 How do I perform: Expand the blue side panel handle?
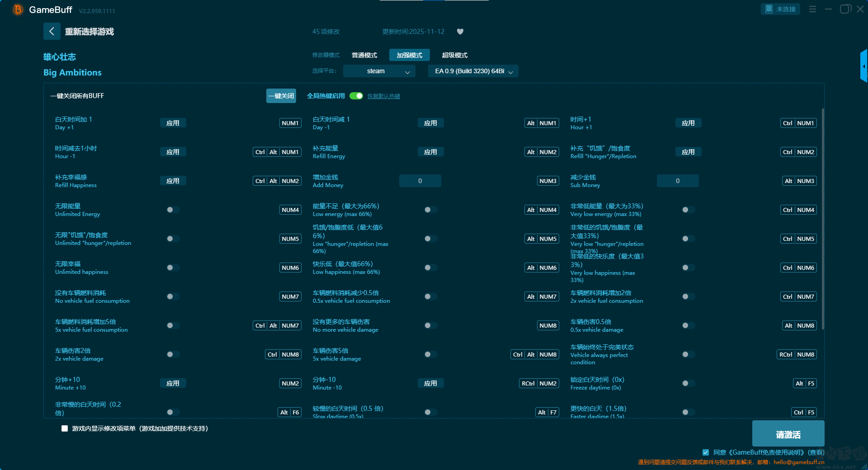864,66
